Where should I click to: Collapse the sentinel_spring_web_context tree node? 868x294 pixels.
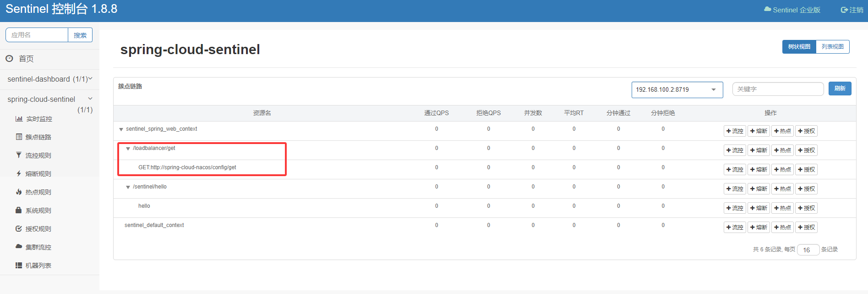click(121, 129)
